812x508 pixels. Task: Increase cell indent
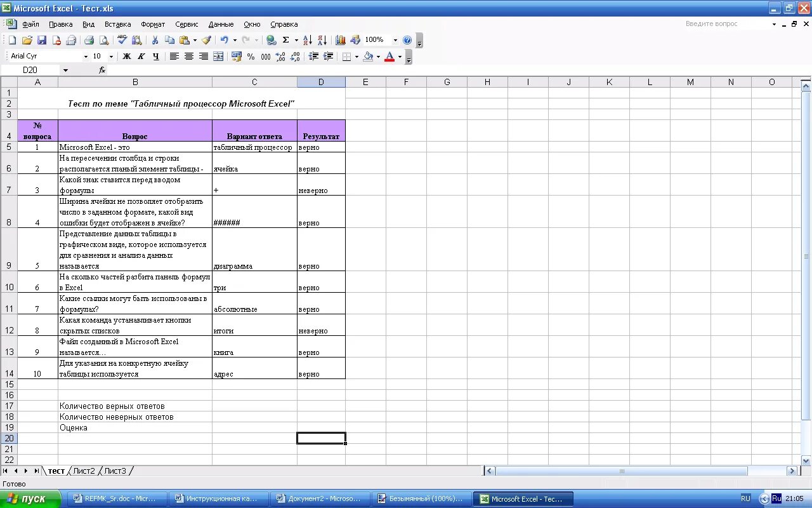coord(328,57)
